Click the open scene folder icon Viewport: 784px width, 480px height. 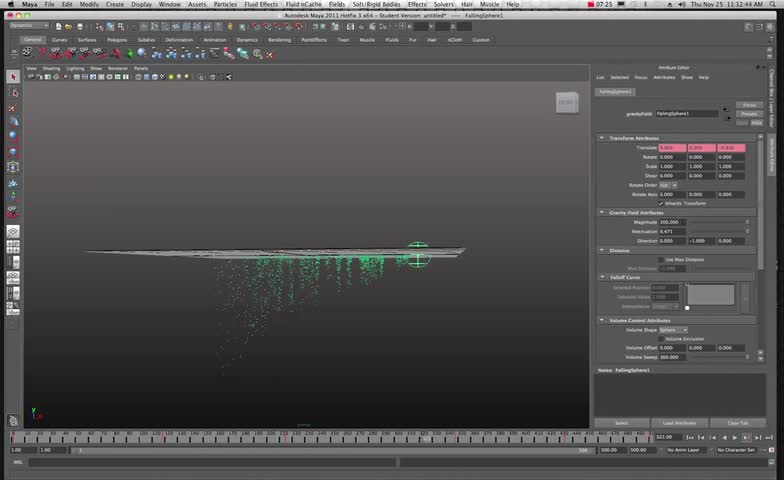click(x=70, y=28)
